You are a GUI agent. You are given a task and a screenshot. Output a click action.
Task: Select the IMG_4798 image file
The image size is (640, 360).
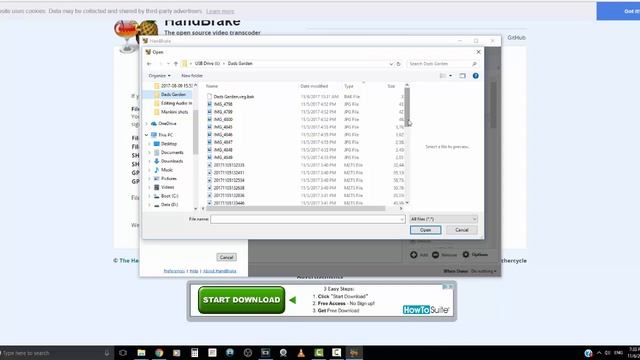223,104
